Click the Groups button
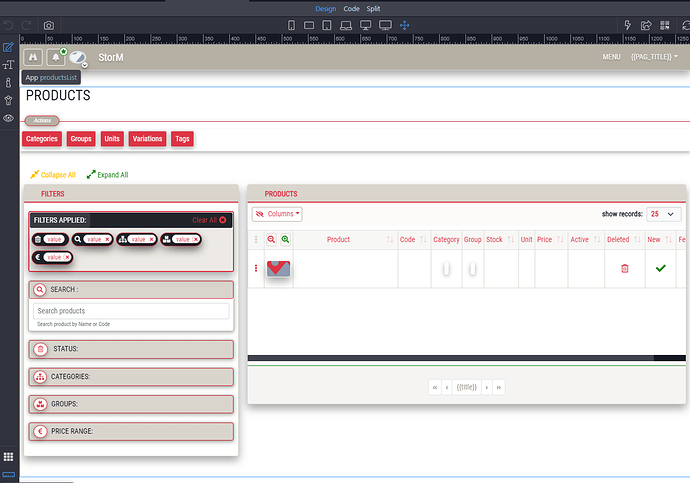This screenshot has height=483, width=690. click(81, 139)
